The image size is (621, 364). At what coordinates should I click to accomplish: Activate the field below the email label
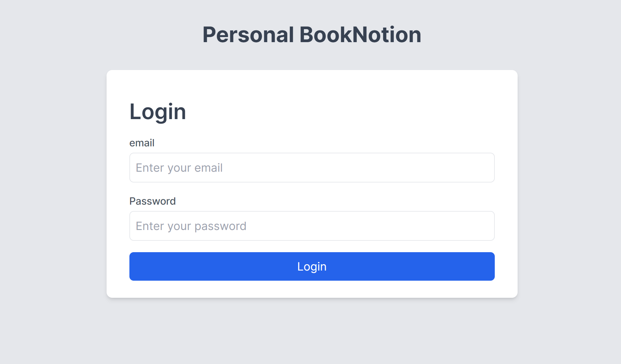(x=312, y=168)
